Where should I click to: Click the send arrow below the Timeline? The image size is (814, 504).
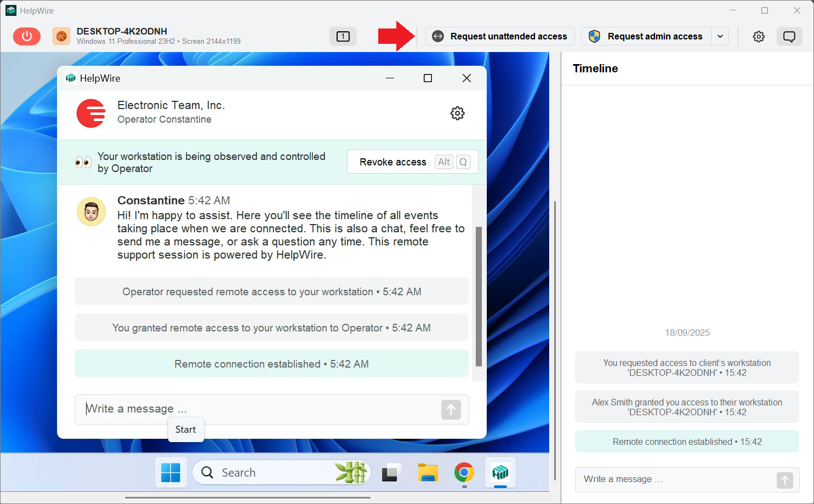[784, 480]
